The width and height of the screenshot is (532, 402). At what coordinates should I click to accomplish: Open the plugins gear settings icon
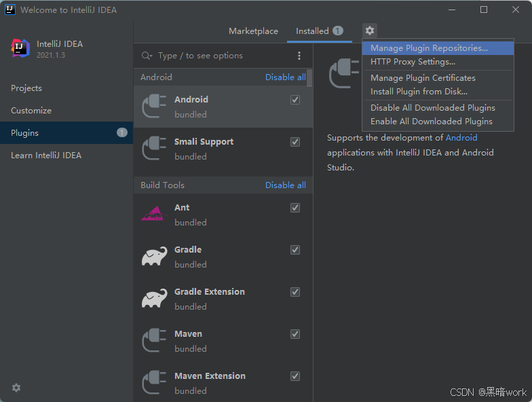click(369, 31)
